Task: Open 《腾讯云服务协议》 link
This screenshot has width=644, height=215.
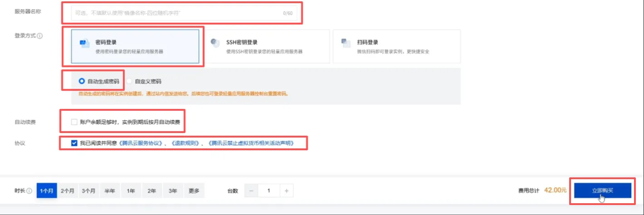Action: coord(141,143)
